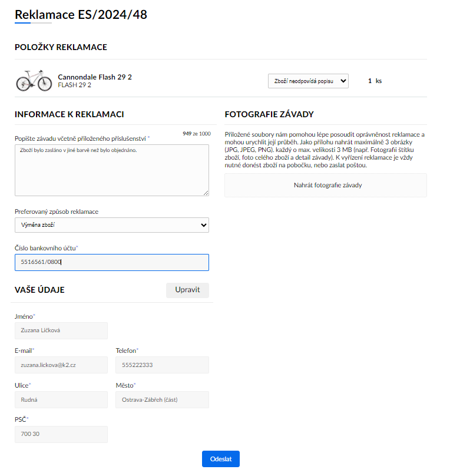The image size is (450, 476).
Task: Focus the Ulice field containing Rudná
Action: (61, 400)
